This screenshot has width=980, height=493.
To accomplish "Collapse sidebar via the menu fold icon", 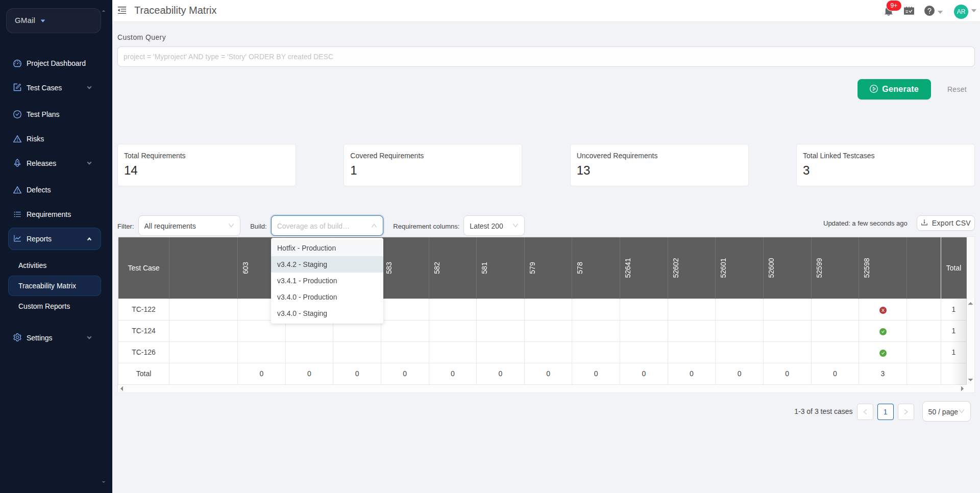I will (122, 10).
